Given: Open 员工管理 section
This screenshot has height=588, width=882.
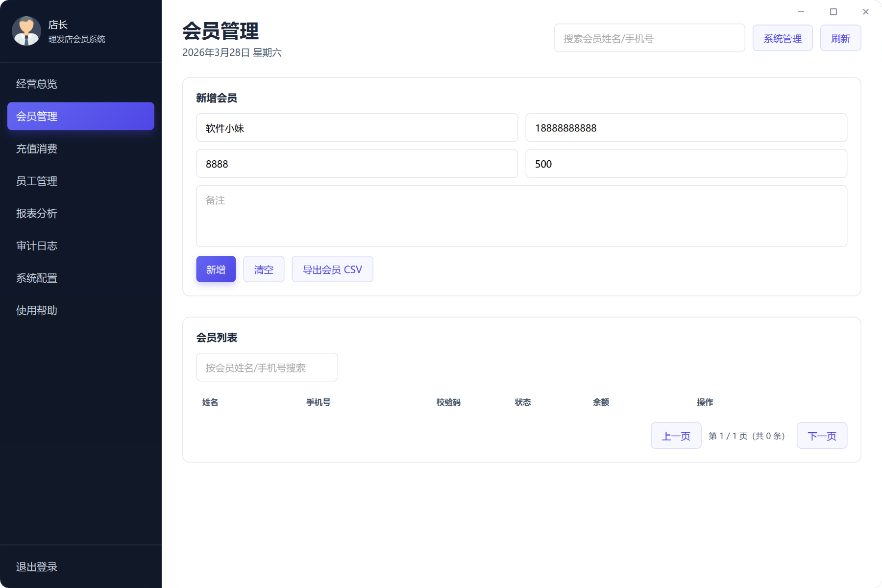Looking at the screenshot, I should tap(81, 181).
